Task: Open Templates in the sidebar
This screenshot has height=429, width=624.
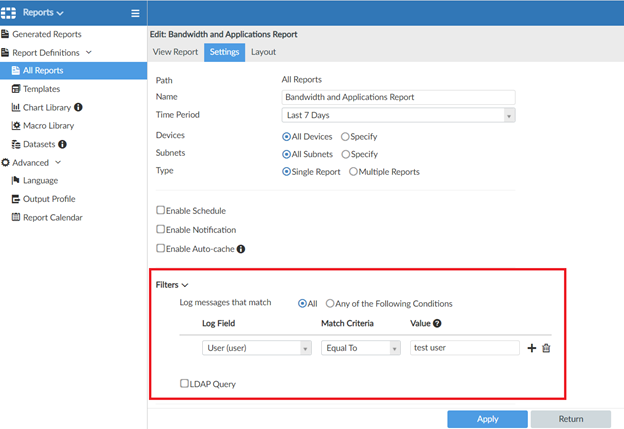Action: [41, 89]
